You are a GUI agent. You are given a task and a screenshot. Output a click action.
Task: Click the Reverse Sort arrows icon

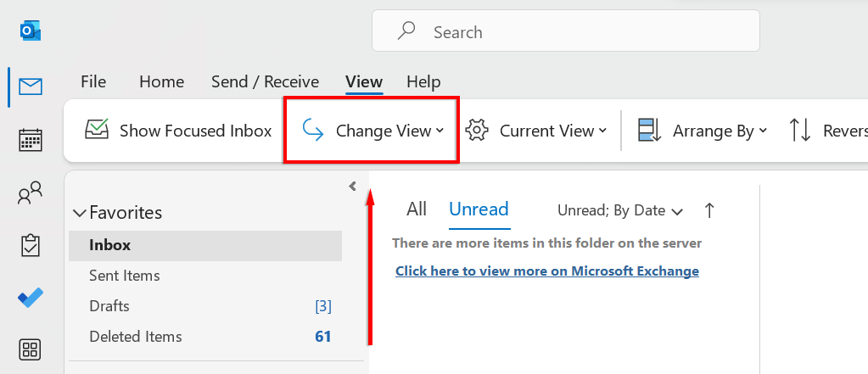(x=800, y=131)
